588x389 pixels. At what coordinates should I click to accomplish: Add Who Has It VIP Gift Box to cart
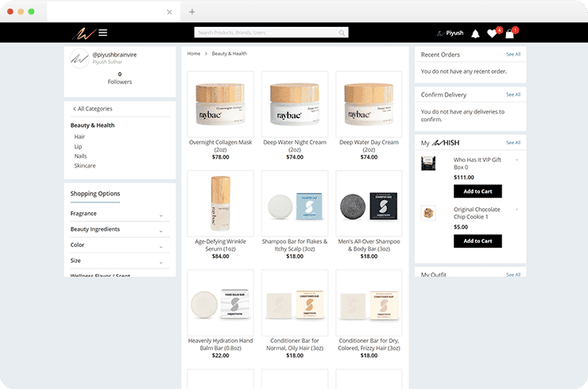(478, 191)
